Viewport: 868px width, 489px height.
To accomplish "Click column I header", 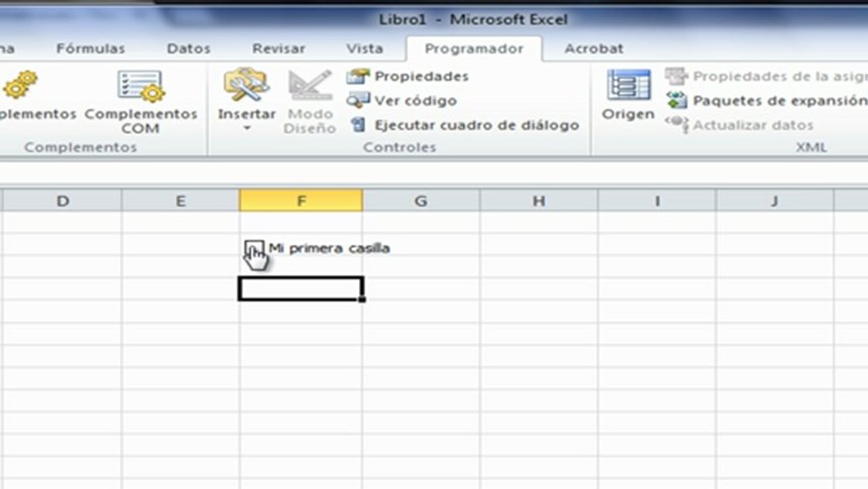I will [657, 201].
